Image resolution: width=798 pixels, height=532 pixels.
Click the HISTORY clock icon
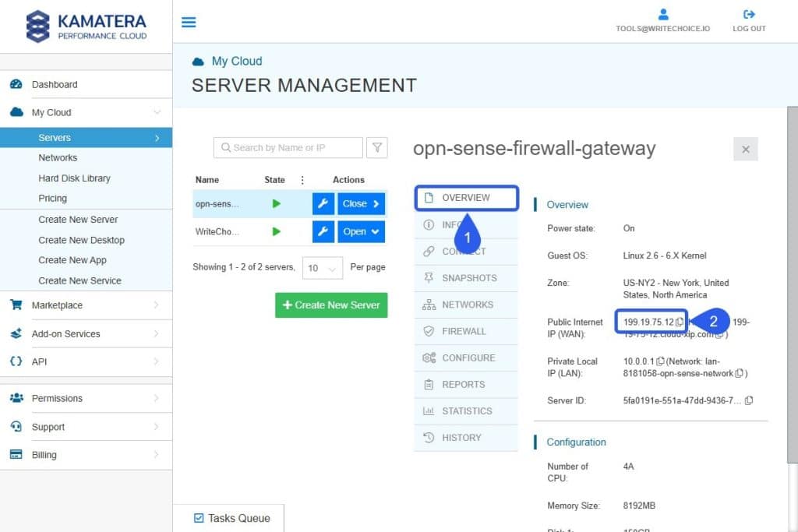[430, 437]
